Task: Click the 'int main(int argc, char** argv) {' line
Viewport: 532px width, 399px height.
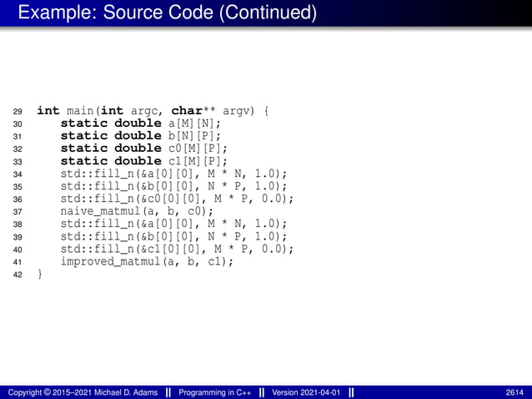Action: [x=153, y=111]
